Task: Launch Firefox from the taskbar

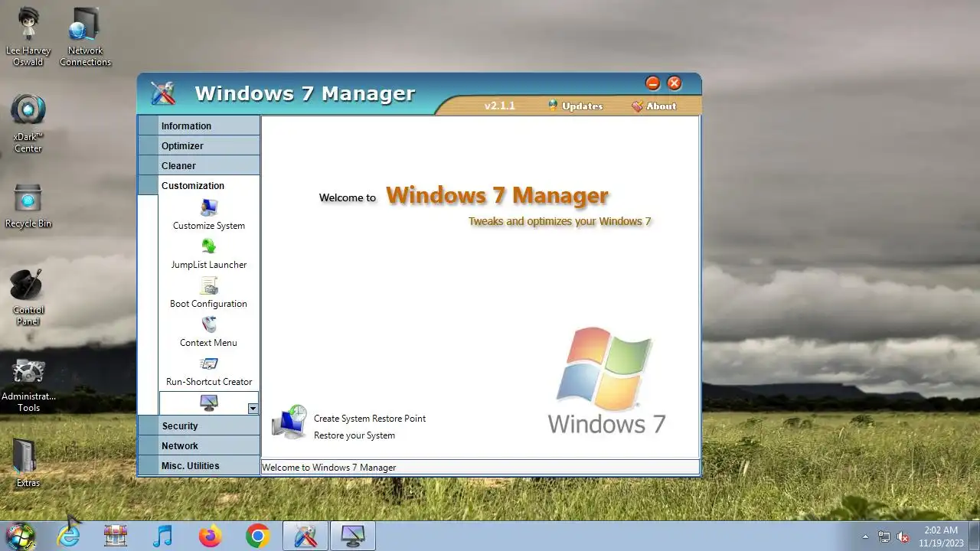Action: pos(210,536)
